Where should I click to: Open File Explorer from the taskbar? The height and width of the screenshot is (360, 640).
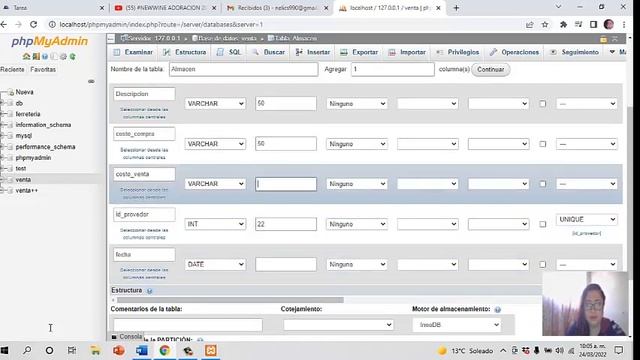point(96,350)
